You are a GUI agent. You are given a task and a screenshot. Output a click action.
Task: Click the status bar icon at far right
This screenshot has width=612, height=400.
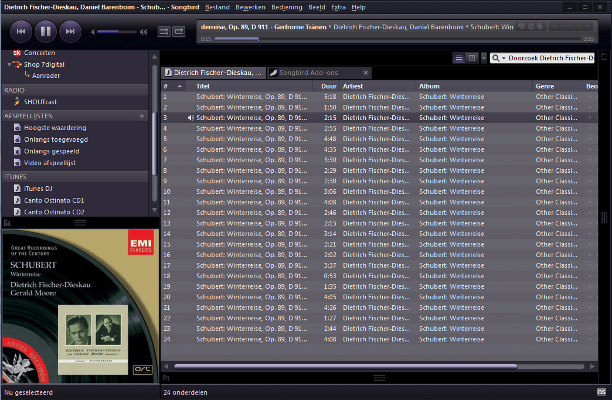click(601, 392)
